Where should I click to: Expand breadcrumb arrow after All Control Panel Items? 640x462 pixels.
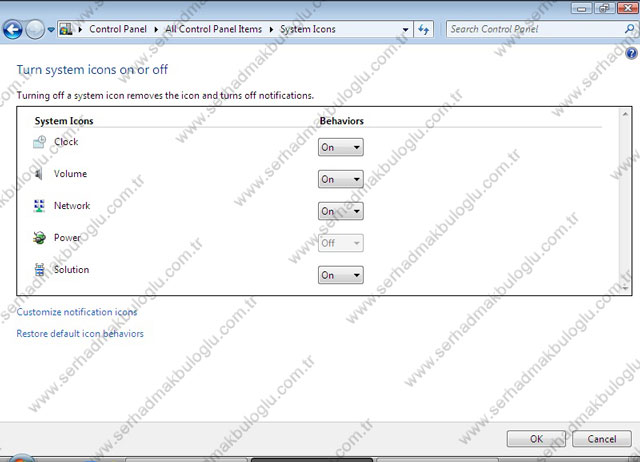271,29
